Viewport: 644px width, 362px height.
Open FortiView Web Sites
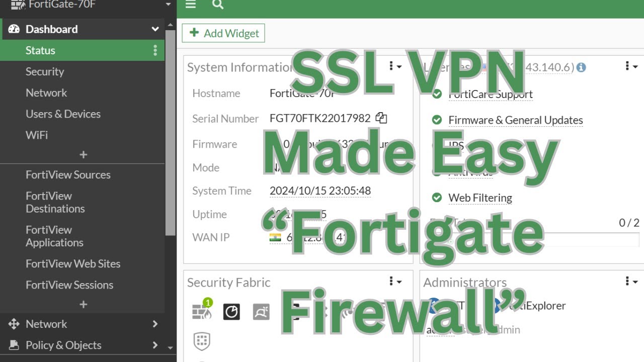click(73, 263)
